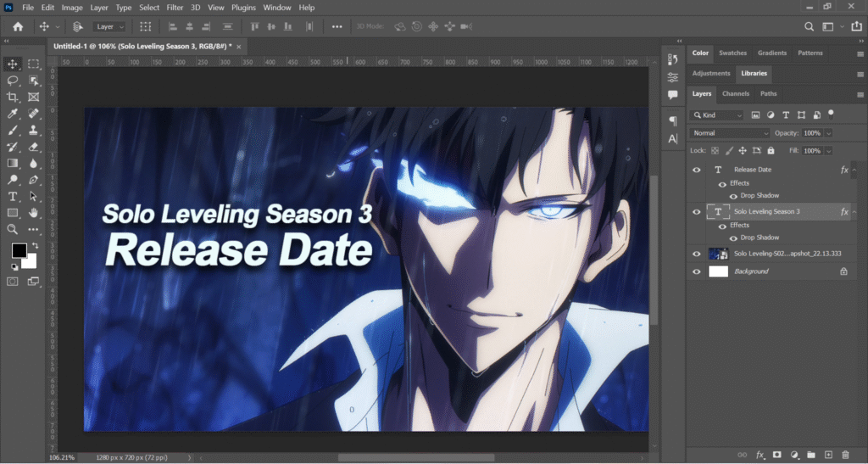Select the Spot Healing Brush tool
Screen dimensions: 868x464
(x=33, y=114)
